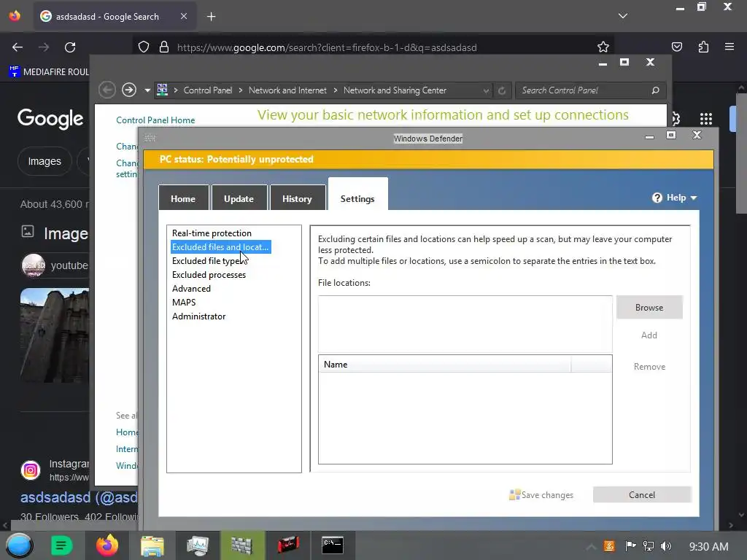The height and width of the screenshot is (560, 747).
Task: Open Google apps grid icon
Action: tap(706, 119)
